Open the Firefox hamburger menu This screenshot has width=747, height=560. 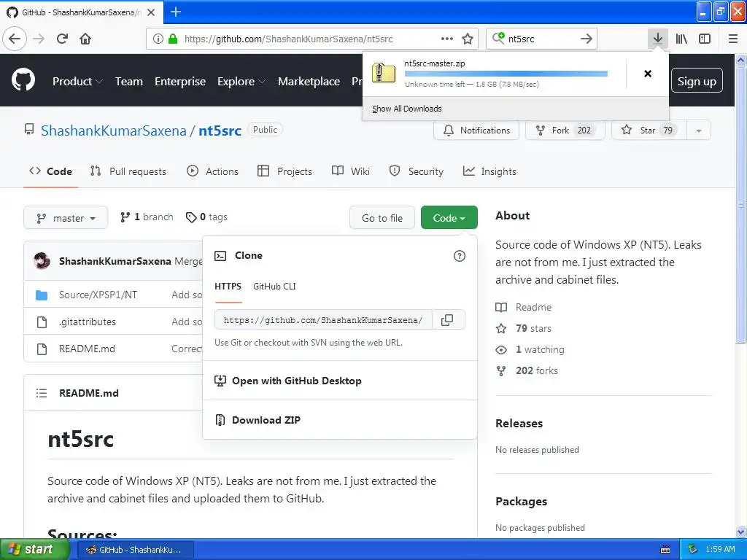click(x=732, y=39)
